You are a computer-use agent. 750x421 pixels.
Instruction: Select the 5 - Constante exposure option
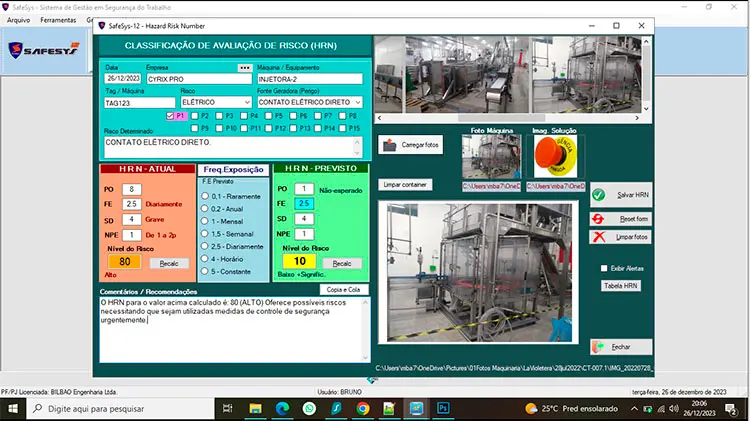(206, 271)
